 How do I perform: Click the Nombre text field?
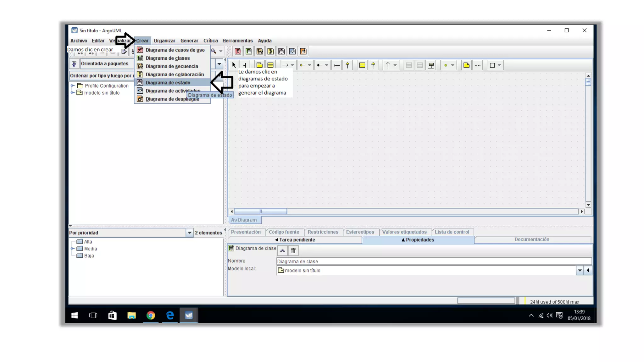433,261
